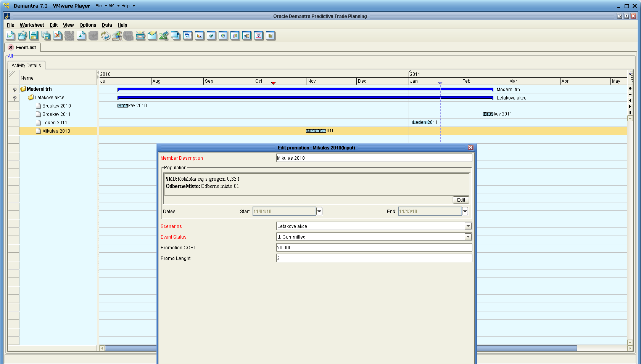Click the hourglass filter icon

[x=259, y=36]
